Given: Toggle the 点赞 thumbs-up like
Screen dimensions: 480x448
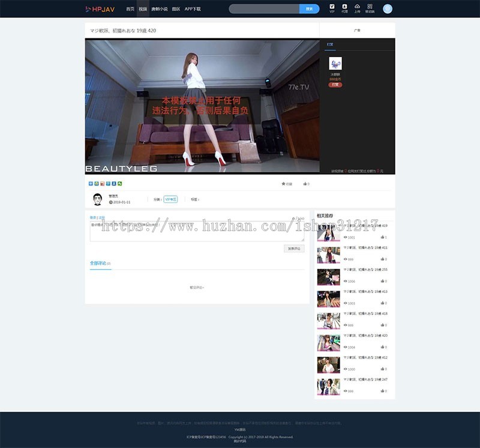Looking at the screenshot, I should pos(304,183).
